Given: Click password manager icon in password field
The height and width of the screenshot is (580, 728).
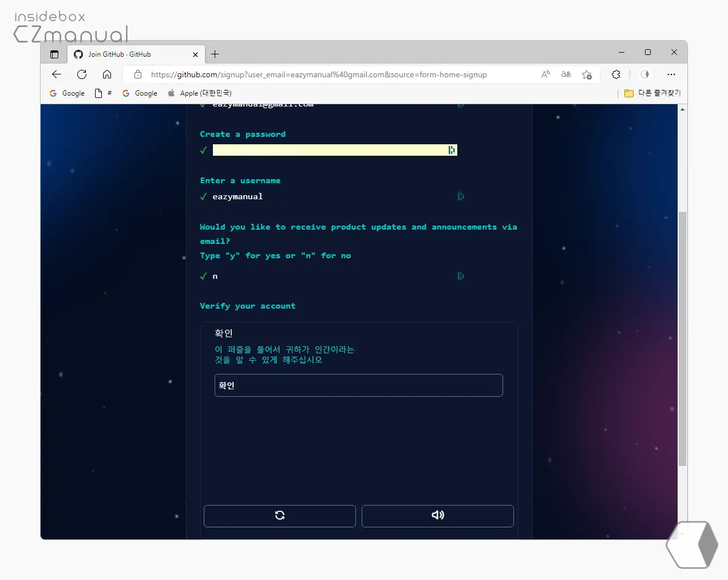Looking at the screenshot, I should [x=452, y=150].
